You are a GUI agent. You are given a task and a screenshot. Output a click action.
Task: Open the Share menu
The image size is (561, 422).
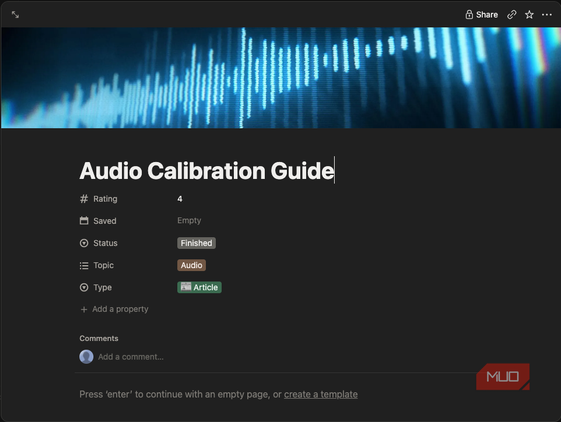tap(482, 15)
